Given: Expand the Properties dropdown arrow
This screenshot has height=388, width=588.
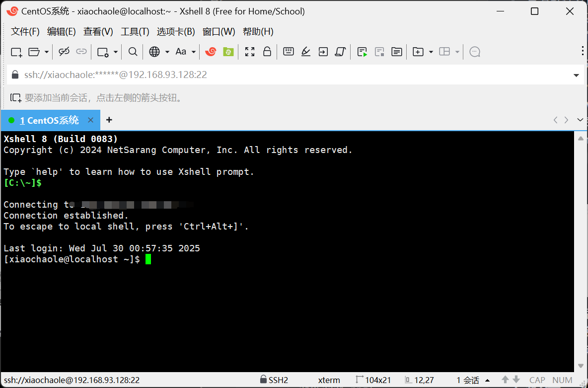Looking at the screenshot, I should click(116, 52).
